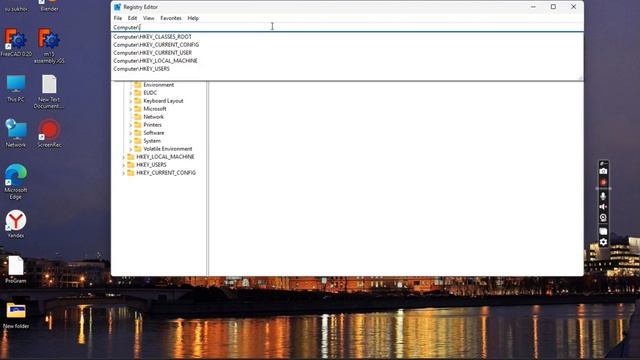The width and height of the screenshot is (640, 360).
Task: Select the System key in tree
Action: pos(152,141)
